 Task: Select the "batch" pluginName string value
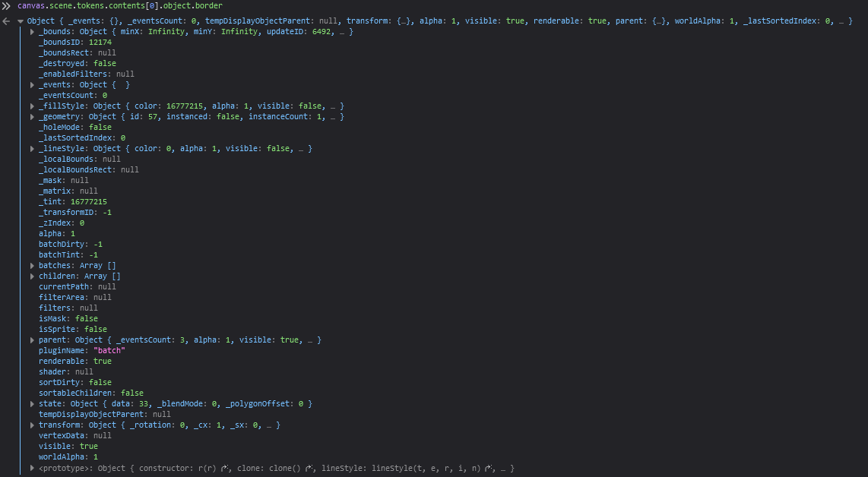pos(109,350)
